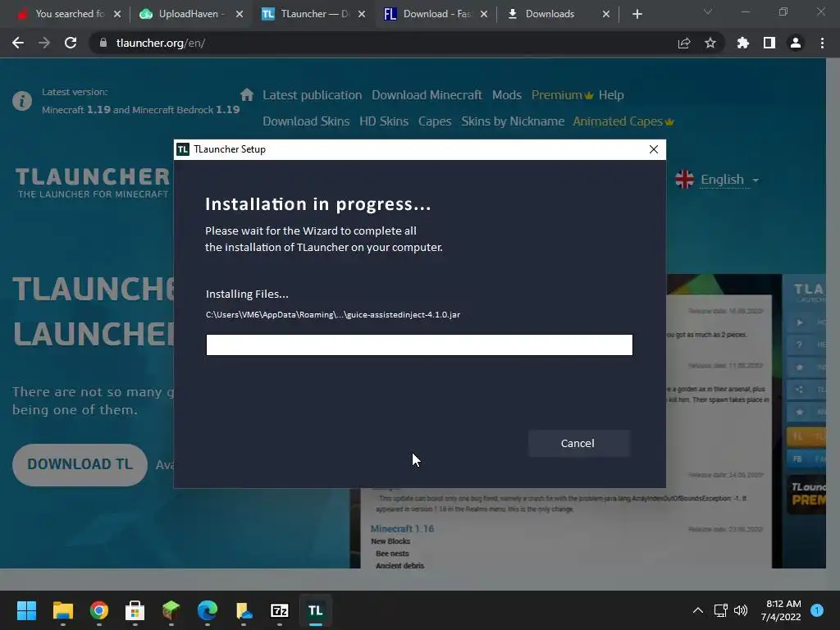Toggle the browser side panel
The image size is (840, 630).
769,43
